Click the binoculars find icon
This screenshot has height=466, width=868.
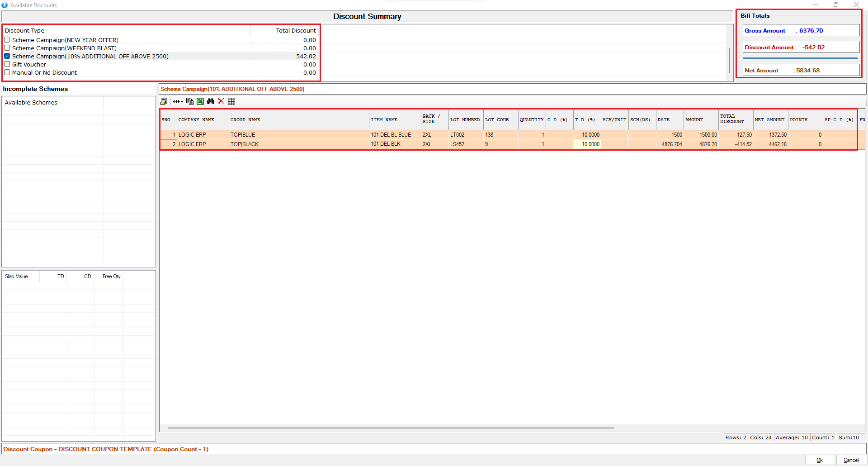211,101
